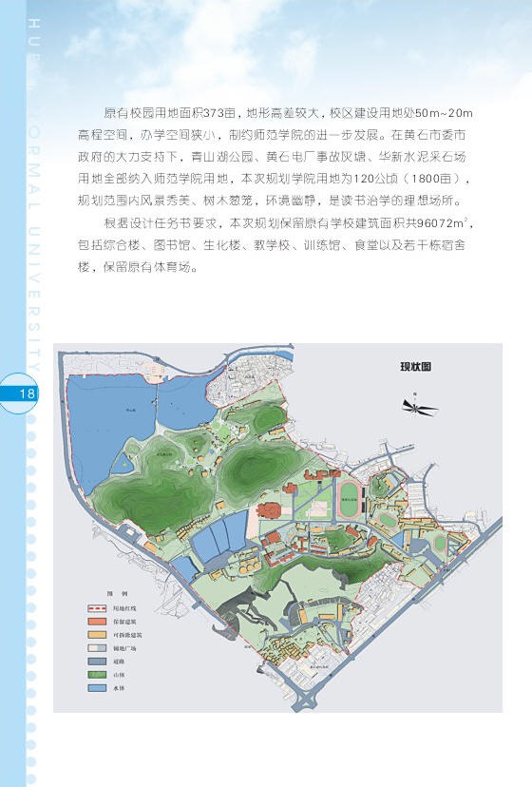Click the orange library building beside ponds

pos(270,511)
